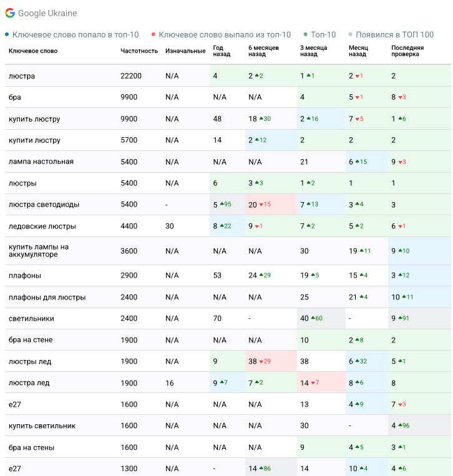Click frequency value 22200 for люстра

click(131, 76)
